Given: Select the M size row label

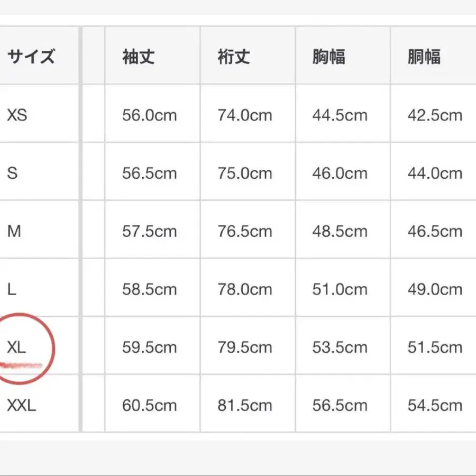Looking at the screenshot, I should [14, 231].
